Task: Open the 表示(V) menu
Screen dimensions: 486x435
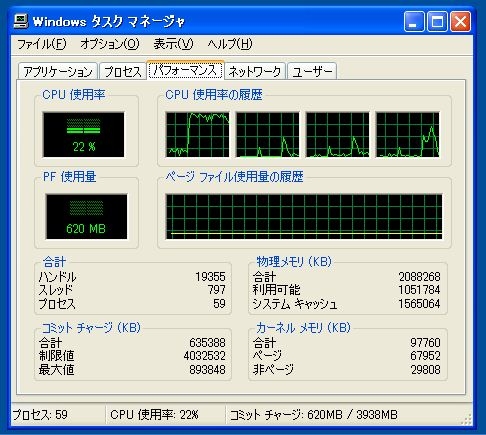Action: (x=173, y=44)
